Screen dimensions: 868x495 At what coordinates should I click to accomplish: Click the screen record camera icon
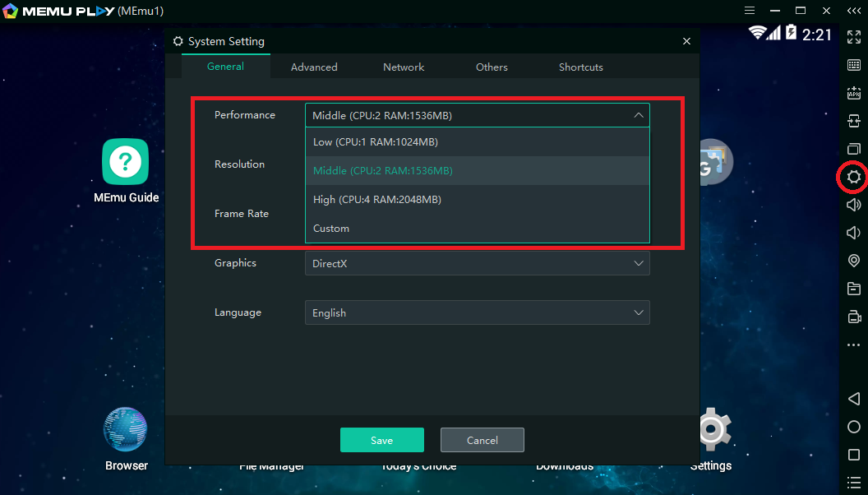(854, 317)
